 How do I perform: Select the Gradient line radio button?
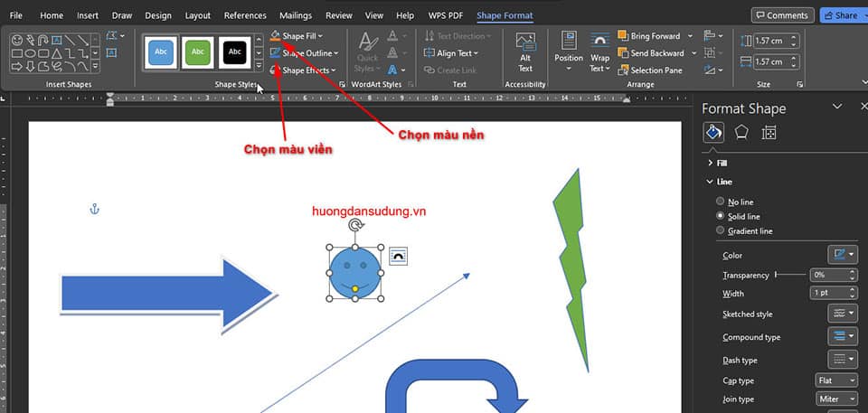tap(720, 230)
